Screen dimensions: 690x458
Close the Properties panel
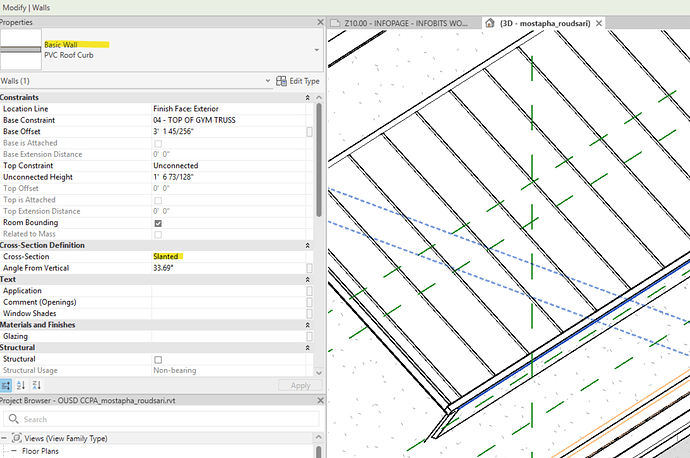[319, 21]
